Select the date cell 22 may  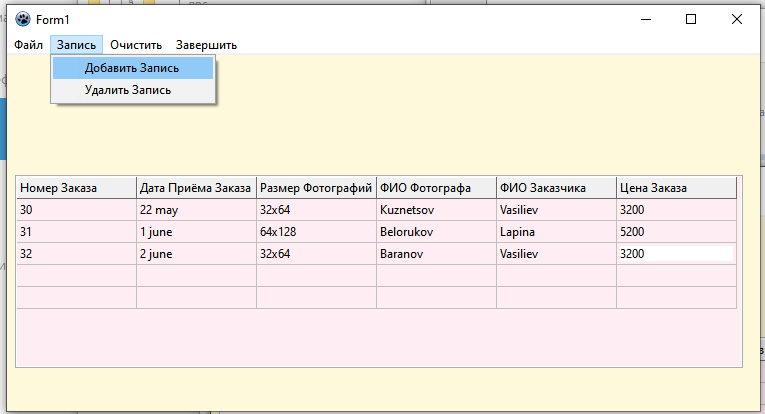[197, 210]
